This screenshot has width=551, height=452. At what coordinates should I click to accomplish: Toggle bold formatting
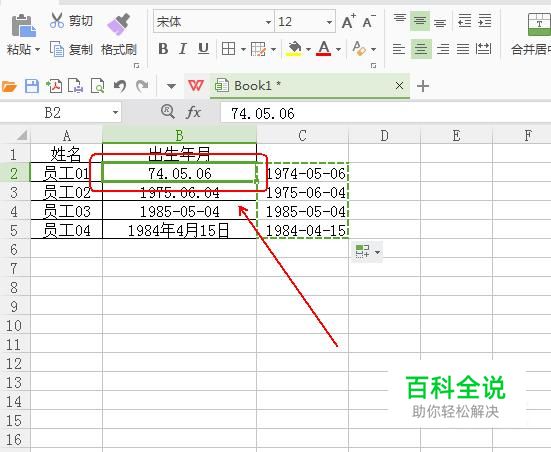click(163, 49)
